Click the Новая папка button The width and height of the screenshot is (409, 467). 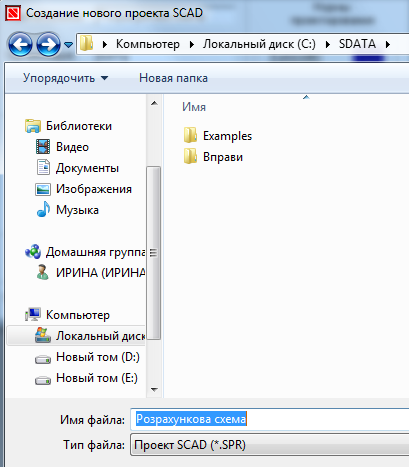tap(173, 78)
